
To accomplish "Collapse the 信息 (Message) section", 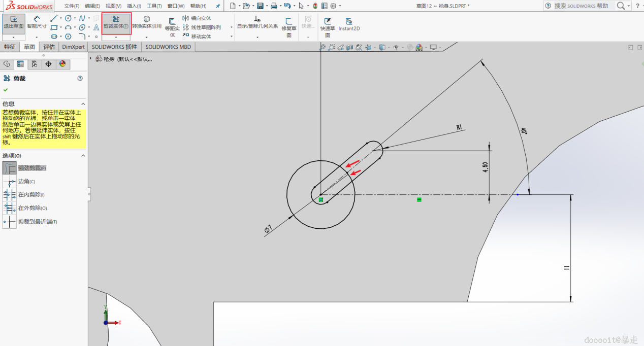I will point(83,104).
